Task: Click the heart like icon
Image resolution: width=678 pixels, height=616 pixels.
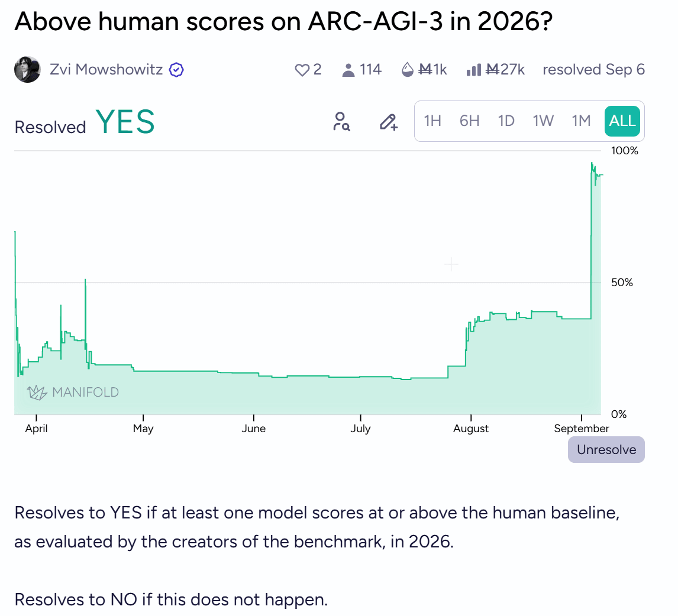Action: pos(302,70)
